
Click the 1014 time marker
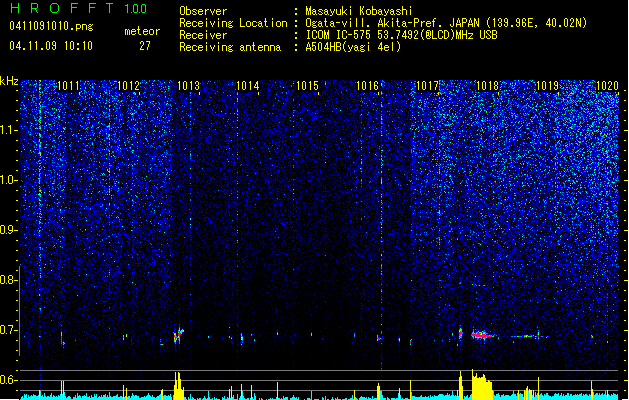tap(248, 86)
